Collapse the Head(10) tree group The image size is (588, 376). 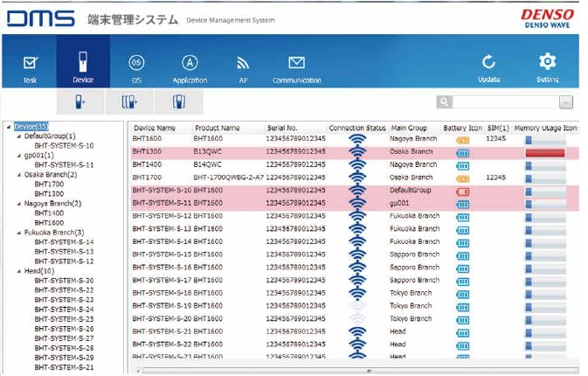point(19,271)
